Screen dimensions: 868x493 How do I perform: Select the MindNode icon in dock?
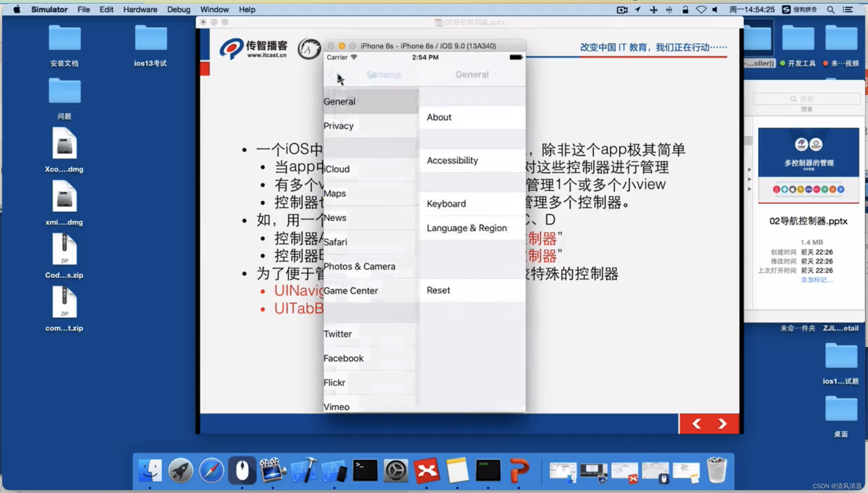[x=427, y=471]
